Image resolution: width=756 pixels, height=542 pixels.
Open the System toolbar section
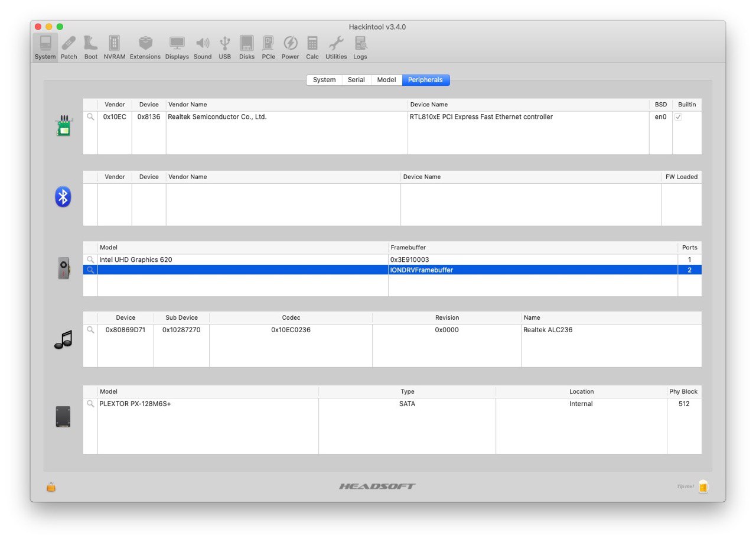[x=45, y=48]
